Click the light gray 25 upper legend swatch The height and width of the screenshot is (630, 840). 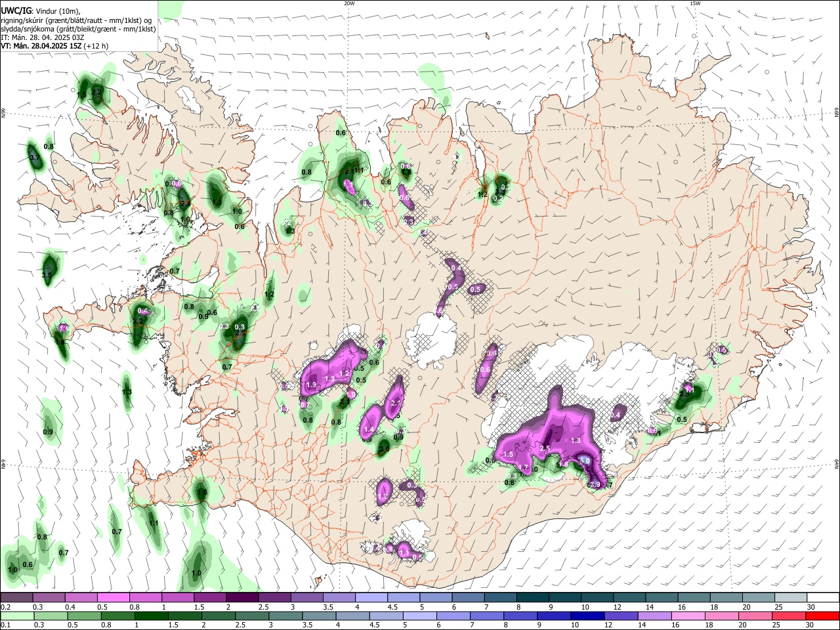coord(790,598)
